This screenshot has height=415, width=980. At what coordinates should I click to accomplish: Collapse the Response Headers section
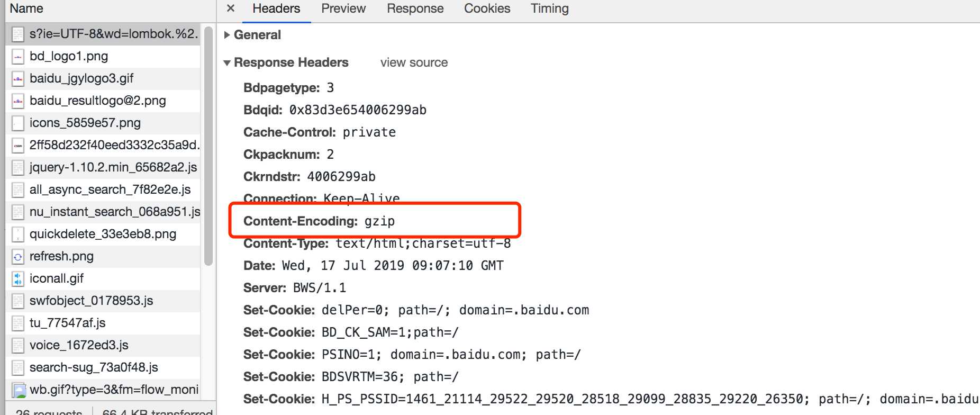click(227, 63)
